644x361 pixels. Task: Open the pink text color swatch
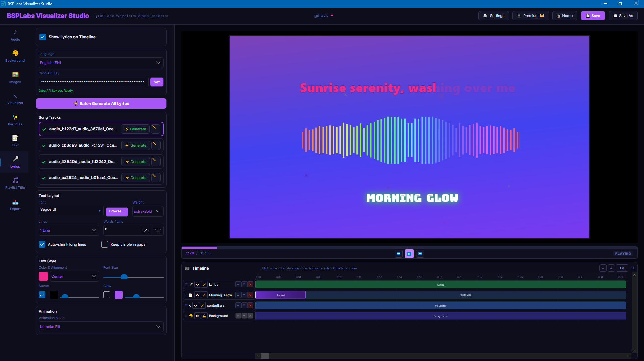tap(43, 276)
